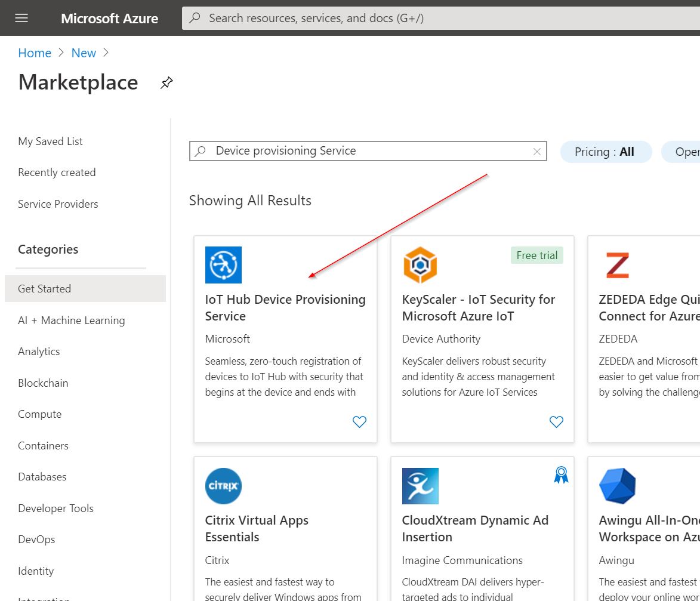Open the Azure portal hamburger menu
The image size is (700, 601).
click(21, 18)
